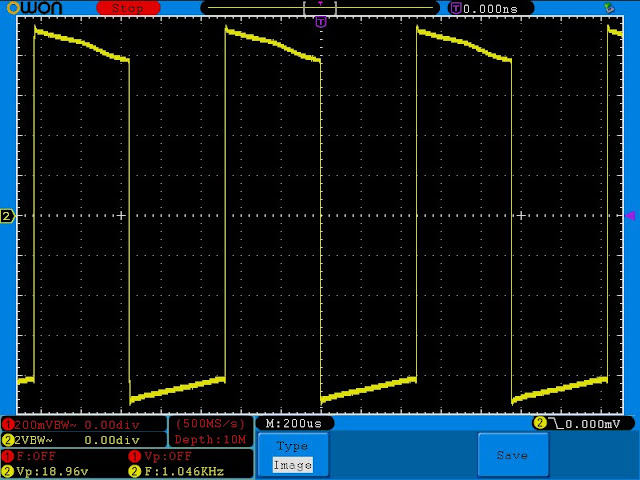Viewport: 640px width, 480px height.
Task: Click the yellow 2 badge beside F:1.046KHz
Action: pos(135,471)
